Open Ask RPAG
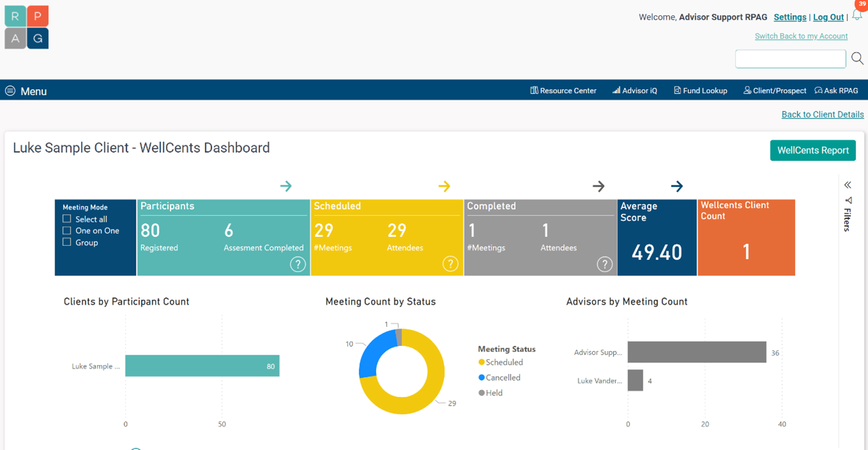868x450 pixels. 837,90
